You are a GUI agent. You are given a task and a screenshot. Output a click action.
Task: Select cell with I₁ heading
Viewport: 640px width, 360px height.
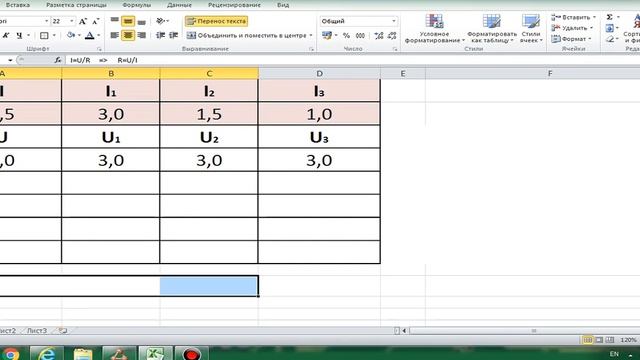tap(111, 91)
